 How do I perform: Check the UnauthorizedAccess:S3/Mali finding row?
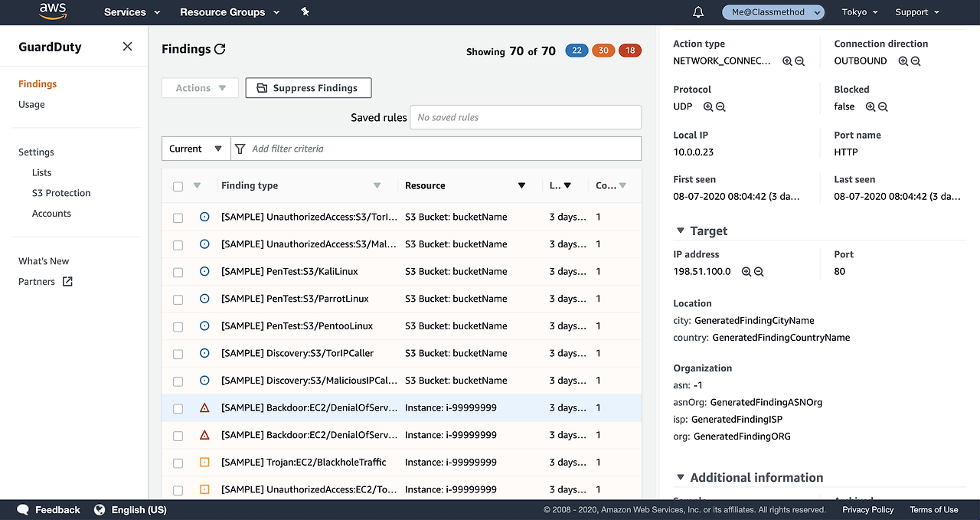point(178,245)
